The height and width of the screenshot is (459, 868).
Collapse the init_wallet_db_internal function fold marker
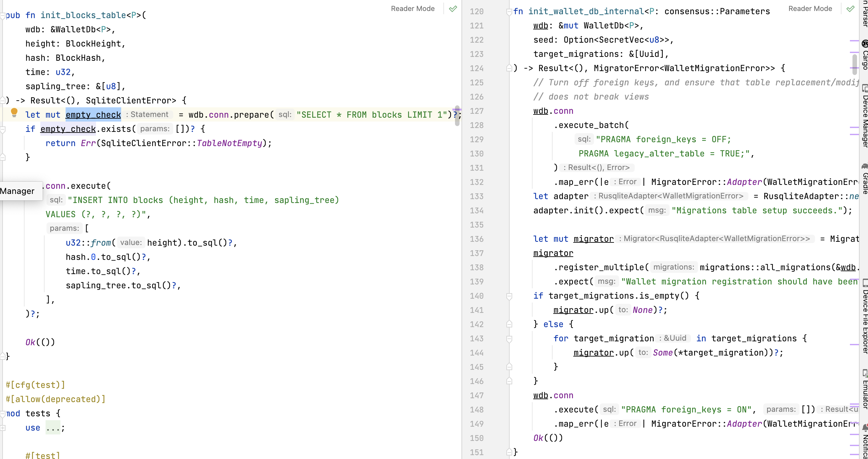point(509,12)
